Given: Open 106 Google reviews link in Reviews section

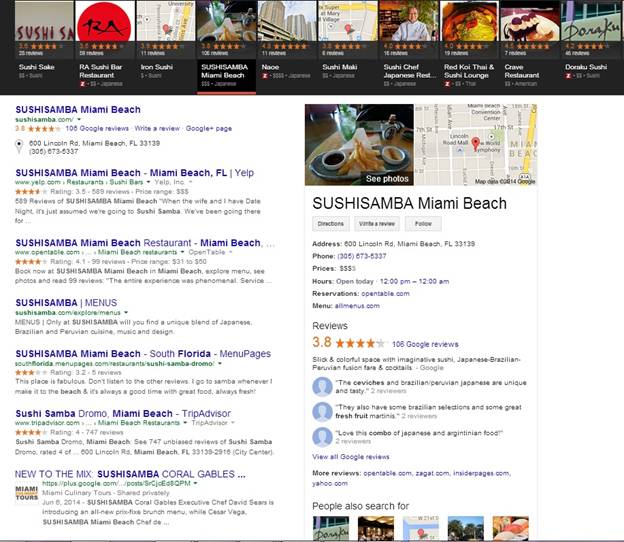Looking at the screenshot, I should click(x=425, y=344).
